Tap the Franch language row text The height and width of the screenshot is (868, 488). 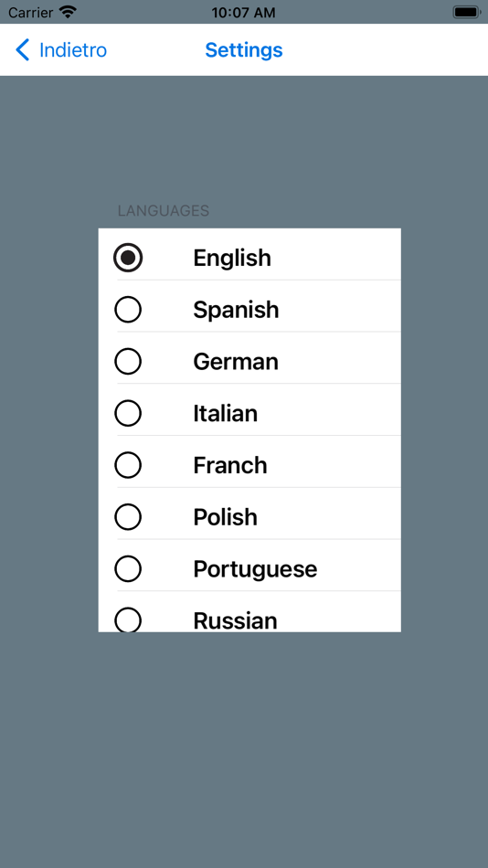click(x=230, y=466)
